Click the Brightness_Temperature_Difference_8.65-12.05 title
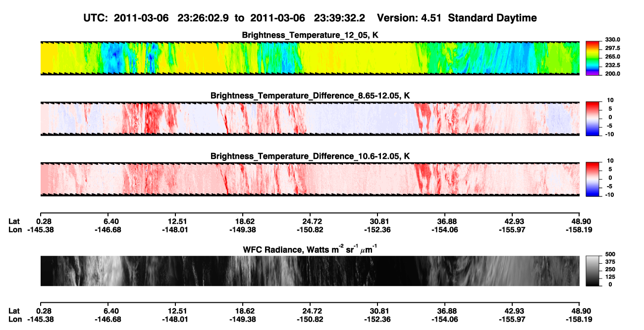 coord(310,95)
